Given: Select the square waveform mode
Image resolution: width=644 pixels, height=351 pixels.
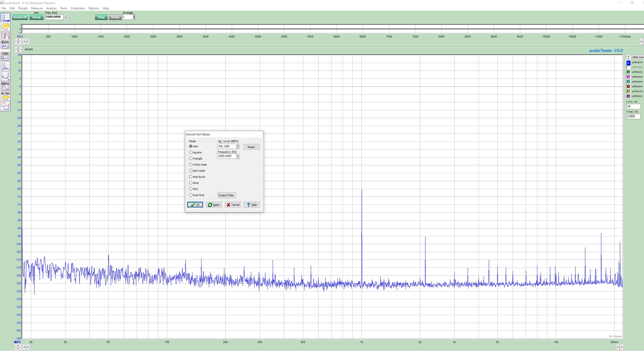Looking at the screenshot, I should point(191,152).
